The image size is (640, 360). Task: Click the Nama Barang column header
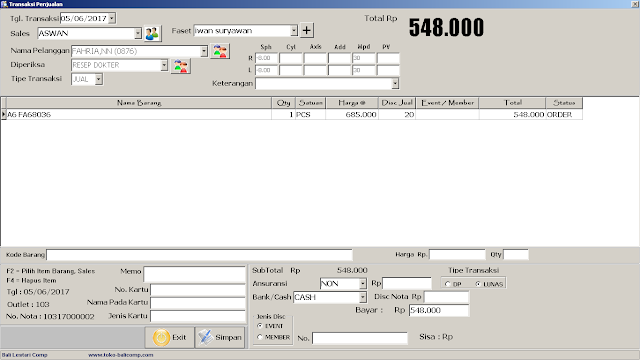click(139, 103)
